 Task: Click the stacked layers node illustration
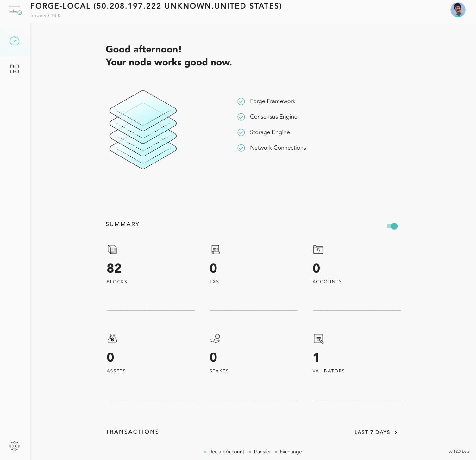143,130
